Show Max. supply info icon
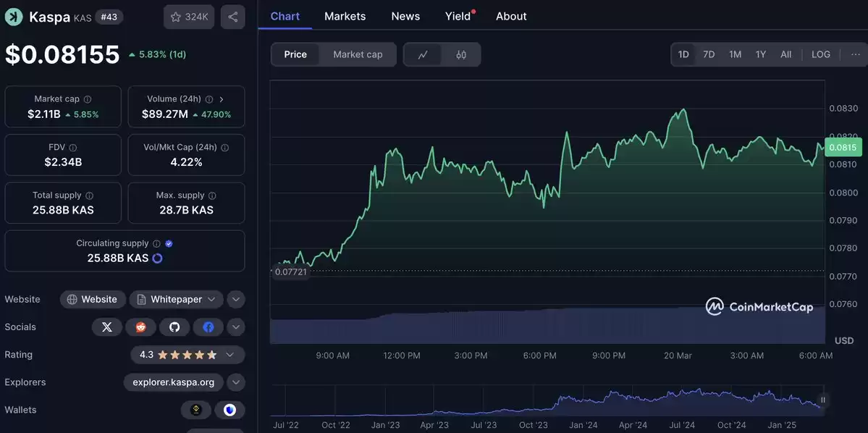Image resolution: width=868 pixels, height=433 pixels. 212,196
